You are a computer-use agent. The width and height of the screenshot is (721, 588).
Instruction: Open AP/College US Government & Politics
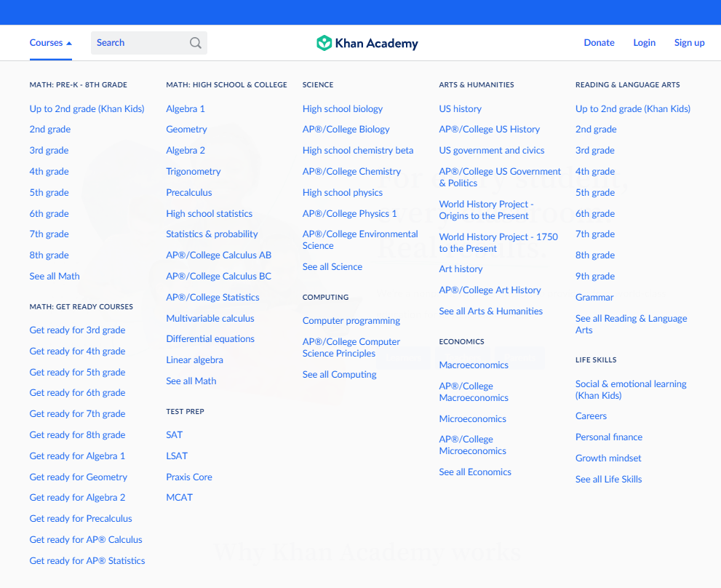500,178
